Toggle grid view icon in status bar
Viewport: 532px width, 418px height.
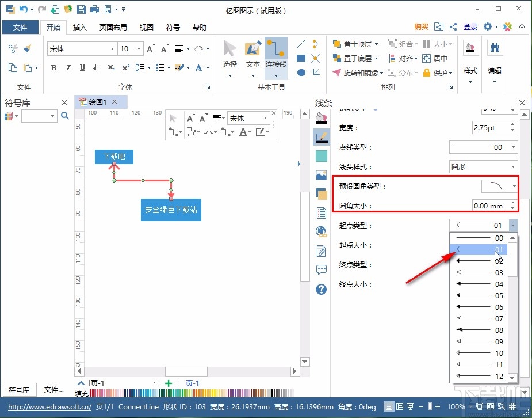point(512,406)
